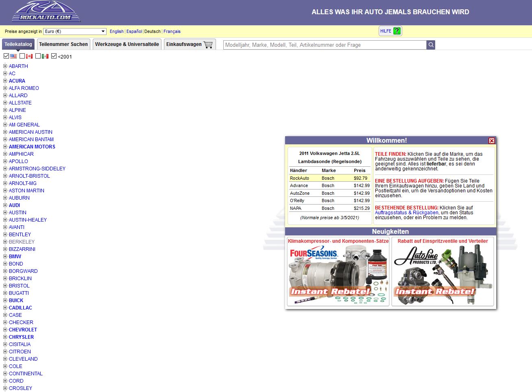Click the RockAuto.com logo
The image size is (532, 392).
pos(46,11)
